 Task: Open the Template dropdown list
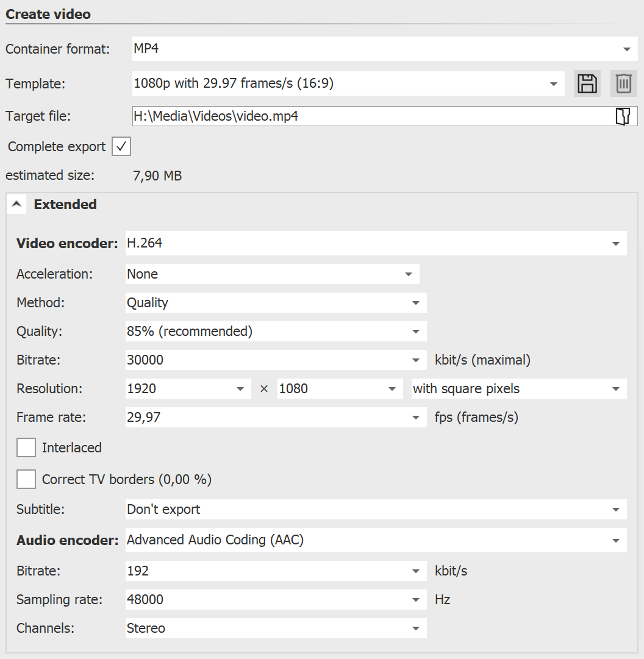(x=553, y=84)
